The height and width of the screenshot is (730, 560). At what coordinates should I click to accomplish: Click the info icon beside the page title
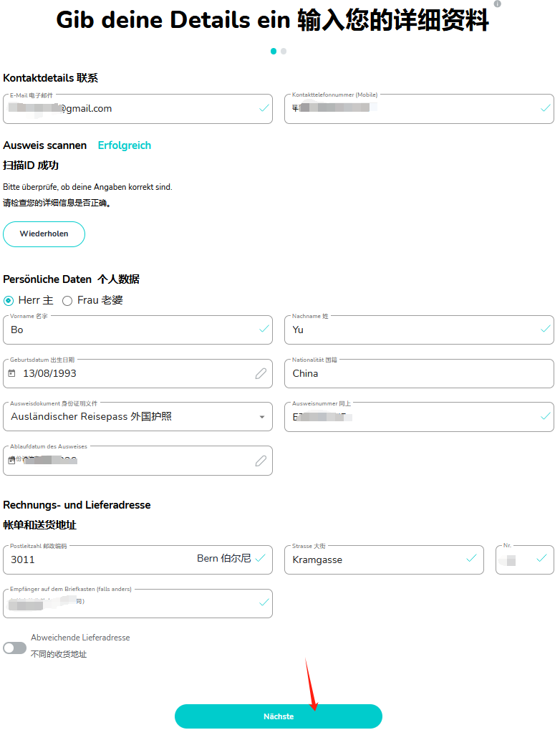(498, 4)
